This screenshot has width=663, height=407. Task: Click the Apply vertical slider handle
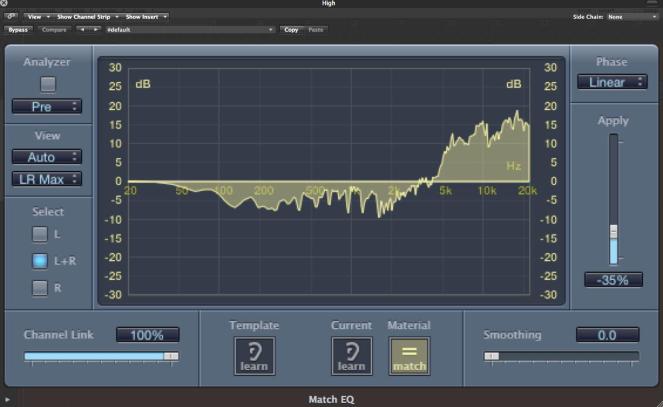click(614, 231)
